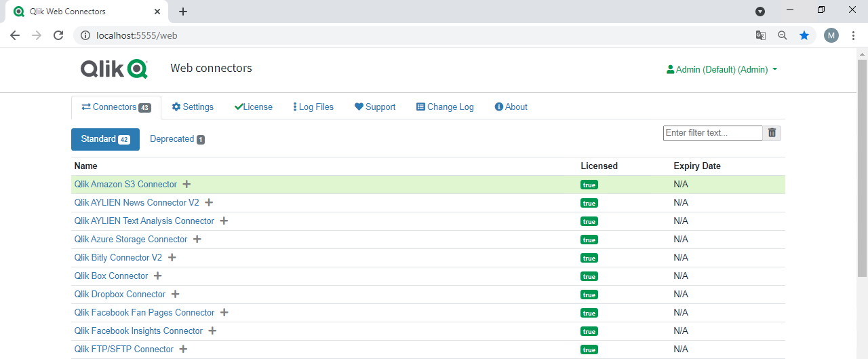This screenshot has width=868, height=359.
Task: Open a new browser tab
Action: [x=183, y=12]
